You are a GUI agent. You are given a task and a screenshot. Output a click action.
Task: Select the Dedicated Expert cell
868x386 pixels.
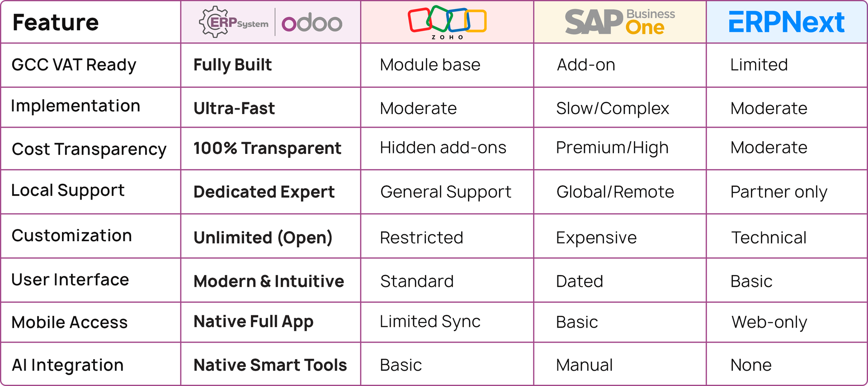click(x=264, y=192)
